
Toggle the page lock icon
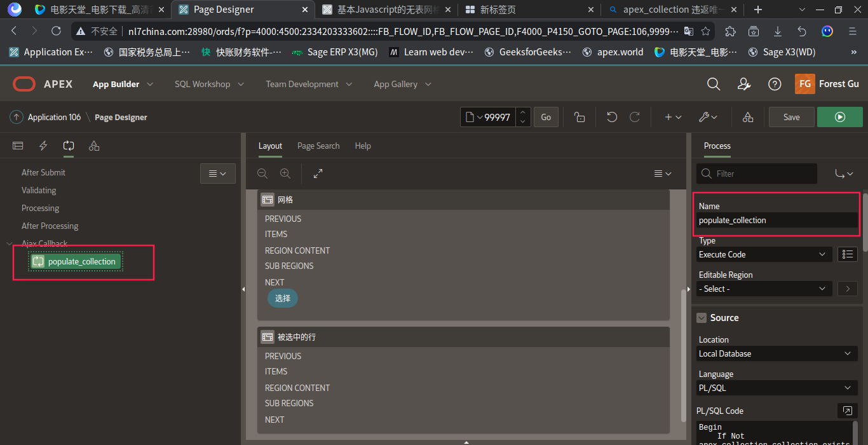click(x=579, y=116)
